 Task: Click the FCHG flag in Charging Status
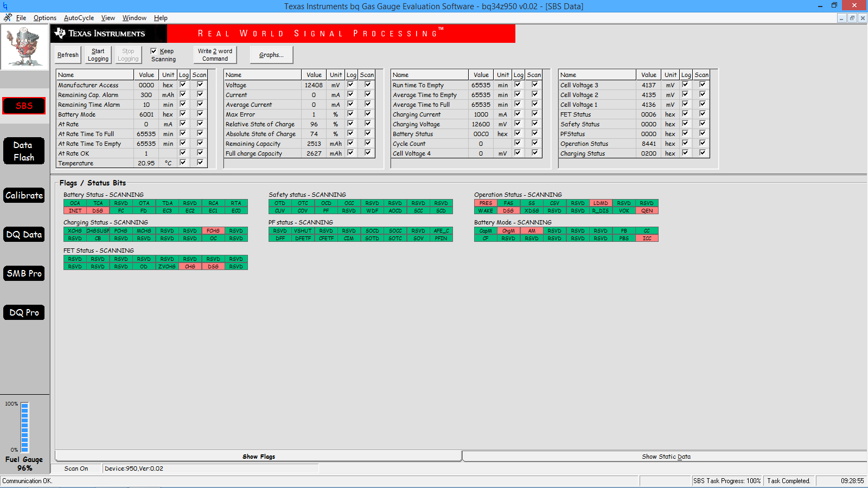(x=213, y=231)
